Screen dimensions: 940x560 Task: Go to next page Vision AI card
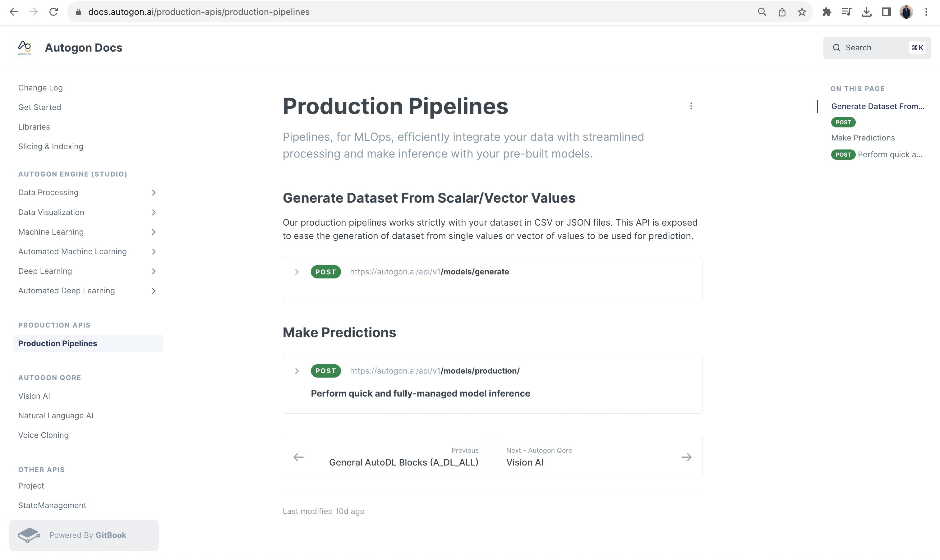point(599,457)
